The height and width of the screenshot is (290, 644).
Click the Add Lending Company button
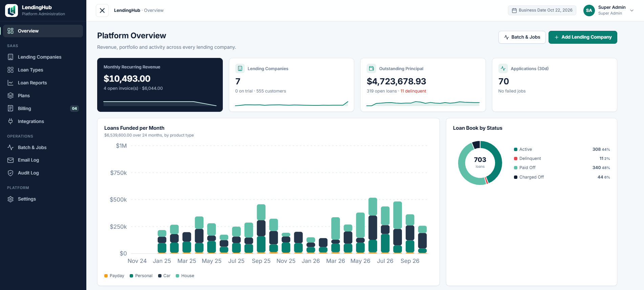[583, 37]
